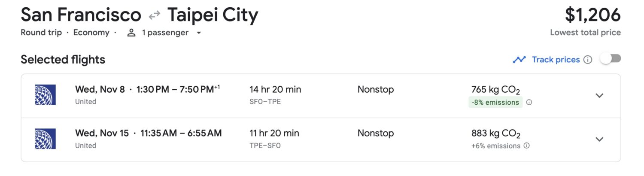The height and width of the screenshot is (176, 644).
Task: Click the info icon beside Track prices
Action: pyautogui.click(x=588, y=60)
